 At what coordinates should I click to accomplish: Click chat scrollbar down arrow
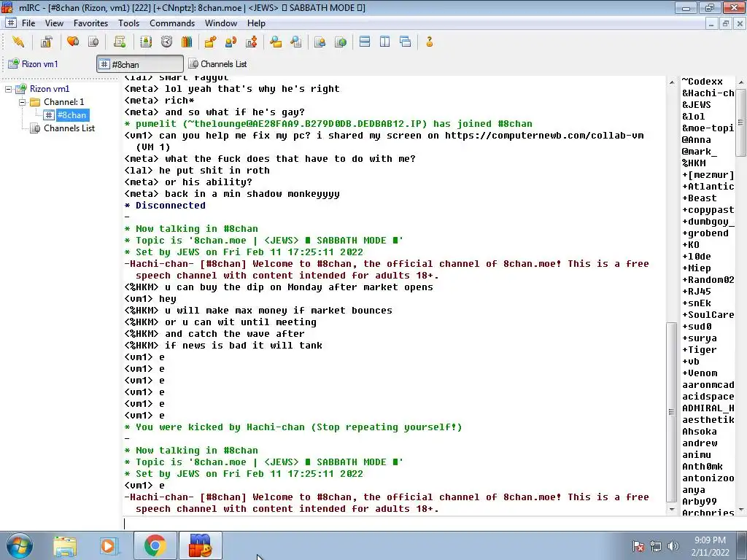672,510
